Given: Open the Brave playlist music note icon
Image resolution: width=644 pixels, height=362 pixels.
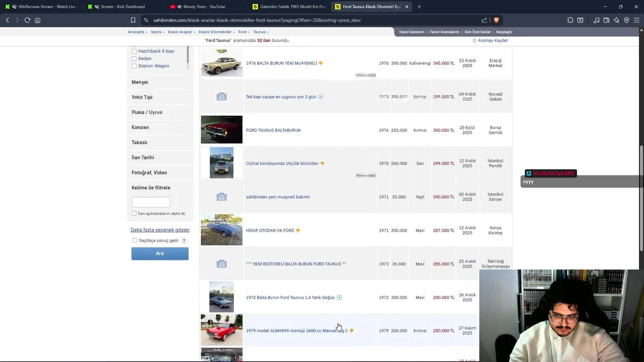Looking at the screenshot, I should click(596, 20).
